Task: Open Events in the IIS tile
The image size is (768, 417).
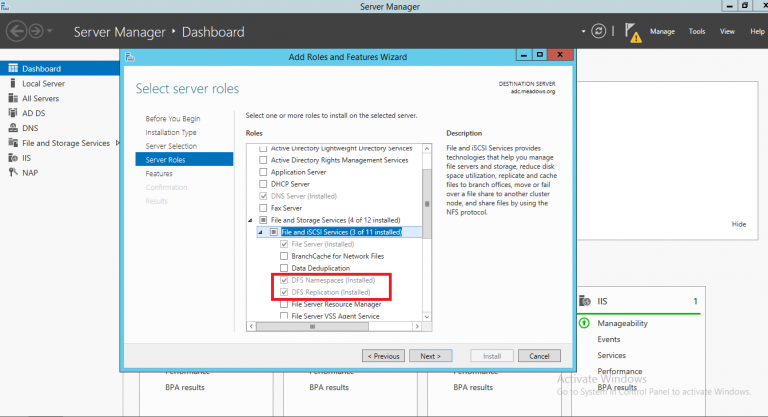Action: click(x=608, y=339)
